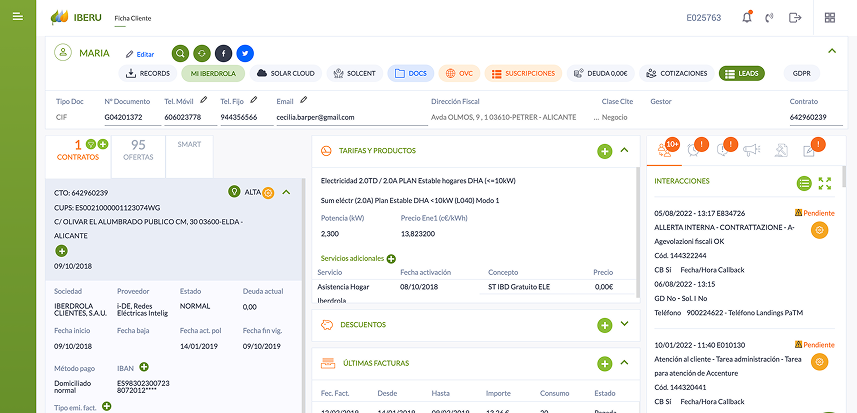The height and width of the screenshot is (413, 857).
Task: Open the apps grid icon
Action: tap(830, 17)
